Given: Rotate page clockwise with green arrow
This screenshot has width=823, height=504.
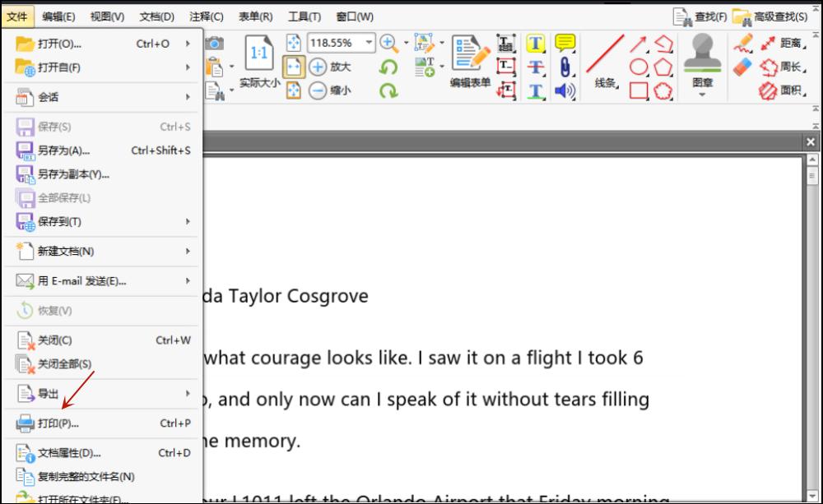Looking at the screenshot, I should tap(388, 90).
